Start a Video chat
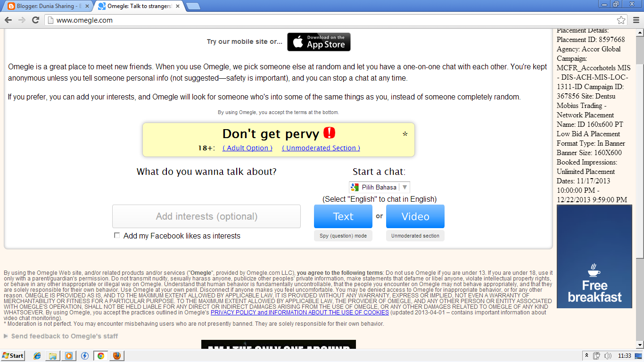Viewport: 644px width, 362px height. [x=415, y=216]
